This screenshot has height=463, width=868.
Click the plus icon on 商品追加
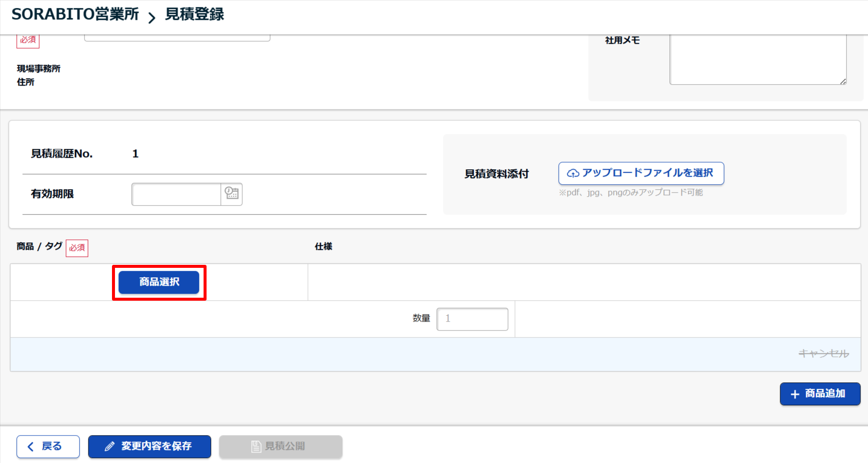pos(795,394)
